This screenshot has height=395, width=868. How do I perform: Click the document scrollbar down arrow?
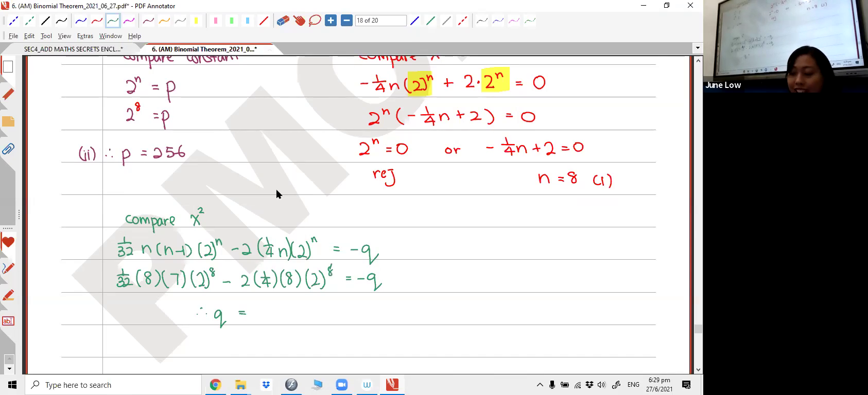(698, 369)
